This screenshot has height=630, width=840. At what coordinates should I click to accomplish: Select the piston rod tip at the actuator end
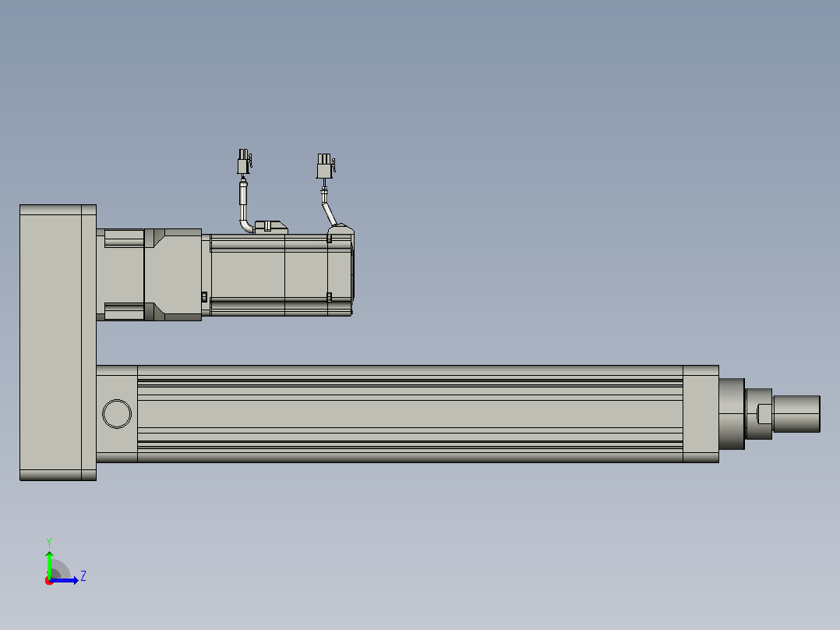[x=796, y=414]
